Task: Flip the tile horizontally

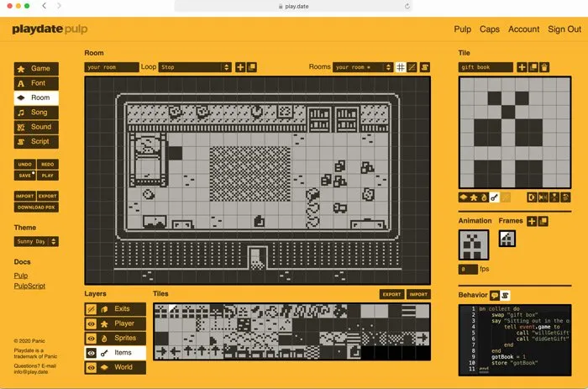Action: 543,197
